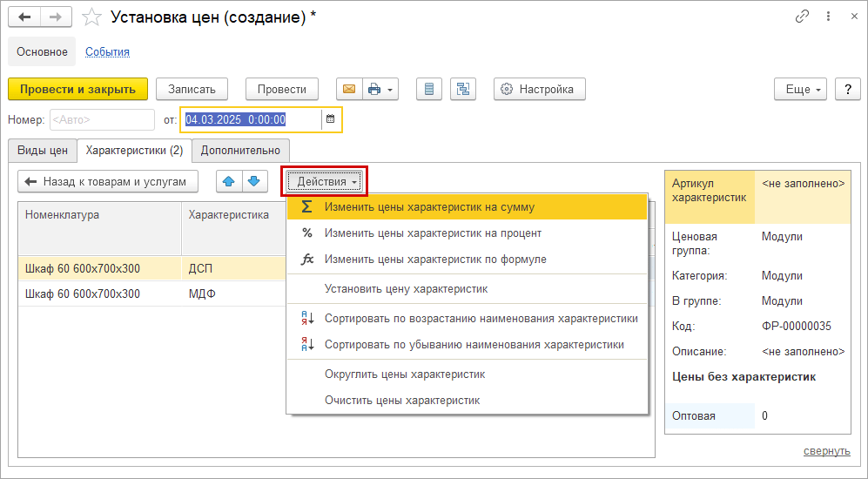This screenshot has width=868, height=479.
Task: Copy link via the chain icon
Action: click(802, 17)
